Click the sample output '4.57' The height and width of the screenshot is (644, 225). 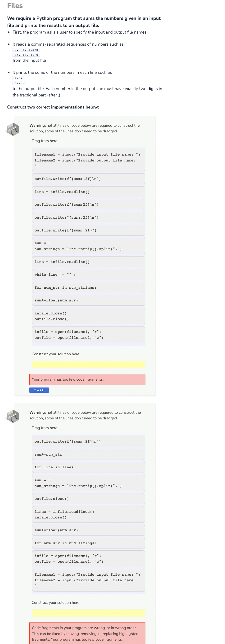(18, 78)
